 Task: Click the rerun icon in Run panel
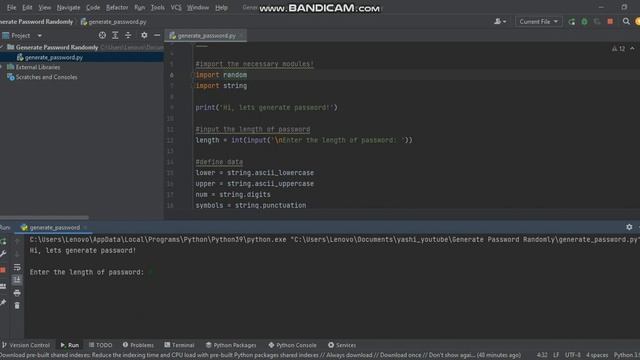click(3, 241)
